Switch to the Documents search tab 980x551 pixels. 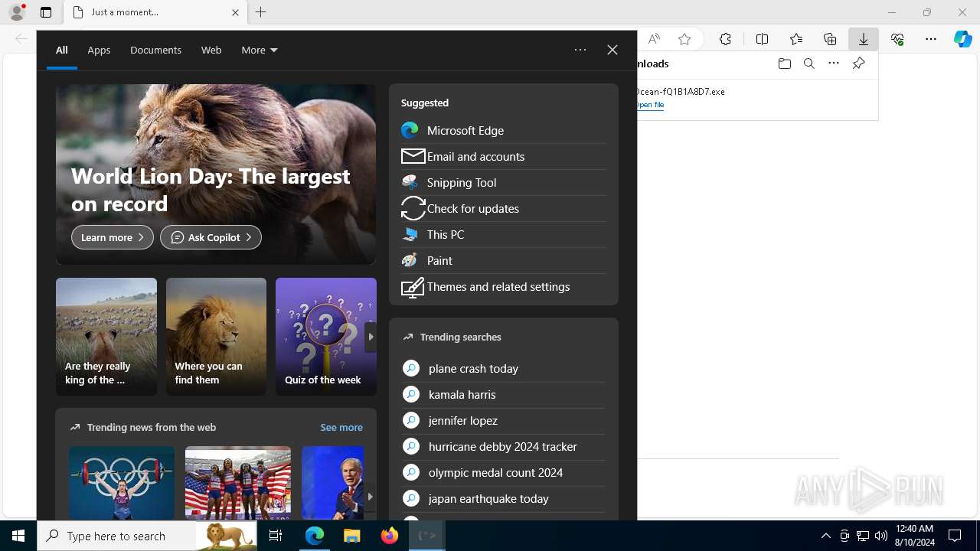click(155, 50)
